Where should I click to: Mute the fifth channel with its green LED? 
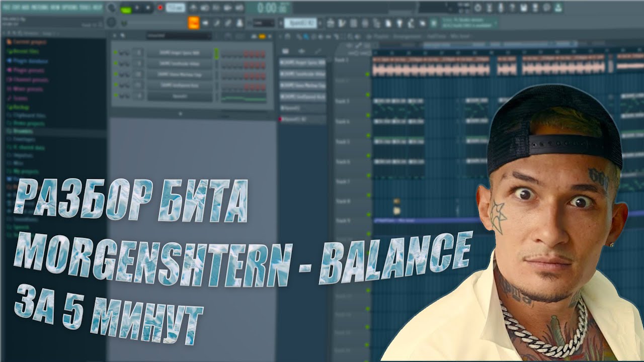tap(115, 96)
